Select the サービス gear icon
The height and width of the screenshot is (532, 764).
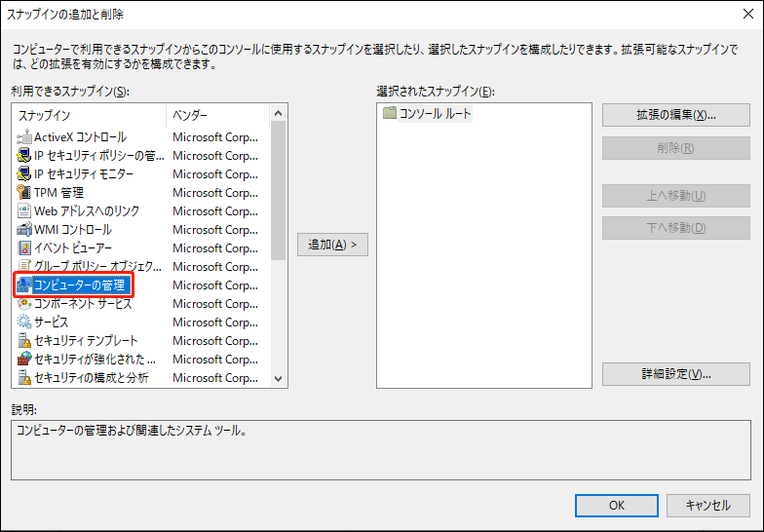pyautogui.click(x=24, y=323)
